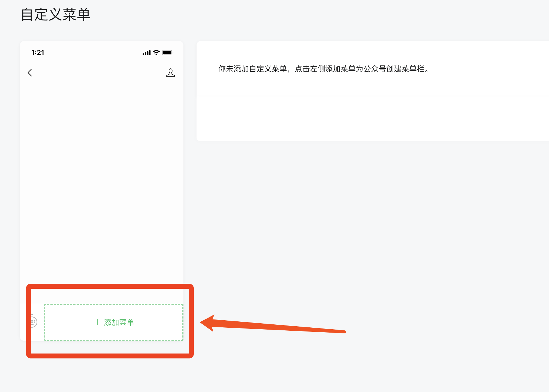Open the profile person icon
Screen dimensions: 549x392
click(171, 73)
